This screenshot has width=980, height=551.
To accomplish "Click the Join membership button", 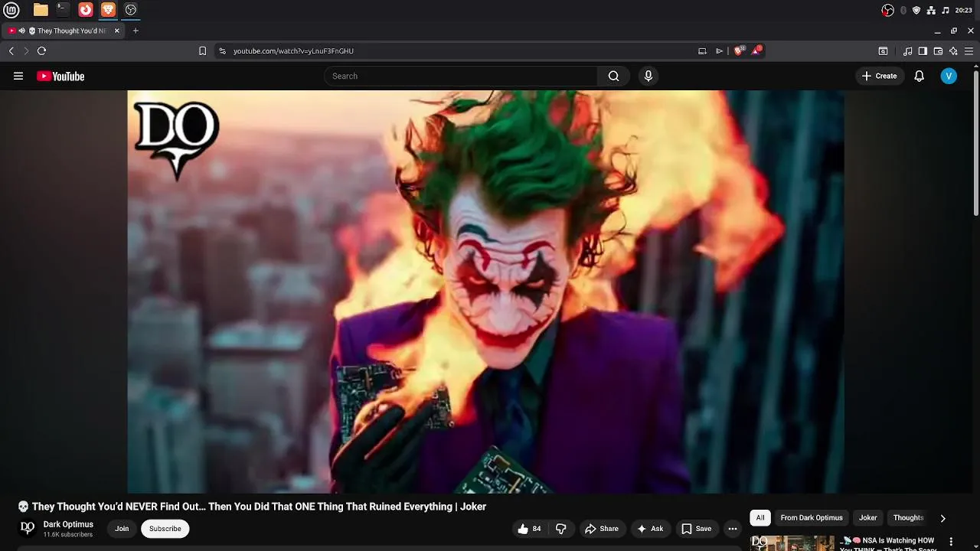I will tap(122, 529).
